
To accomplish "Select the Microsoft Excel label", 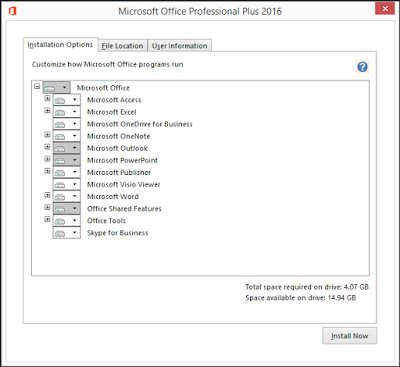I will [112, 112].
